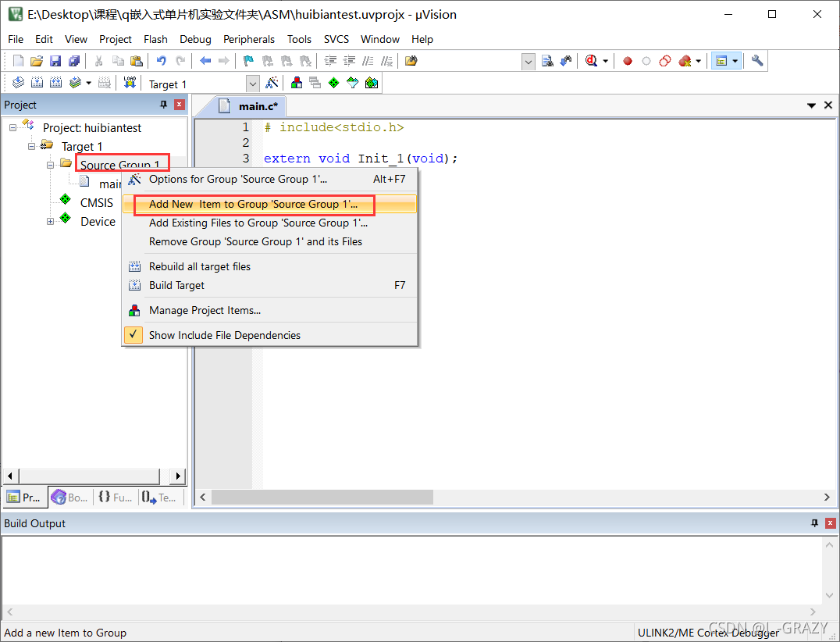Toggle the window layout toolbar button
Image resolution: width=840 pixels, height=642 pixels.
point(721,61)
